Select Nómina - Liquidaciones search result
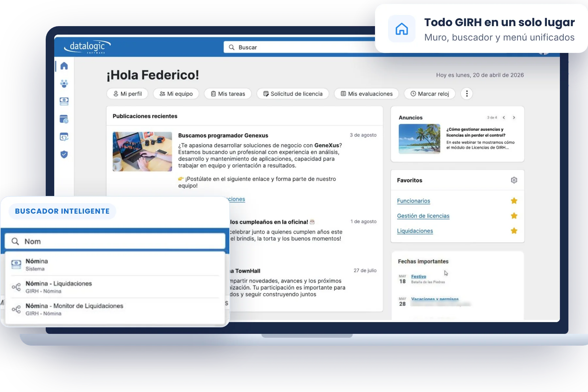 115,287
